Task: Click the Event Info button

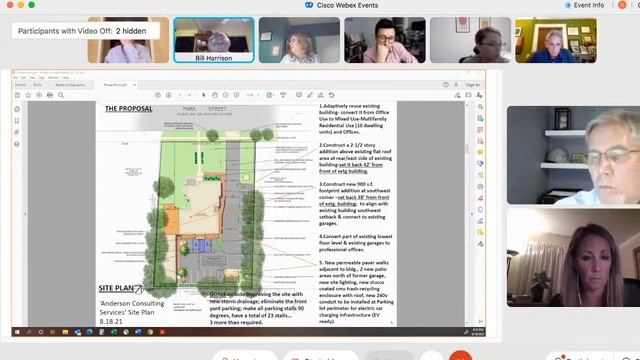Action: [x=584, y=5]
